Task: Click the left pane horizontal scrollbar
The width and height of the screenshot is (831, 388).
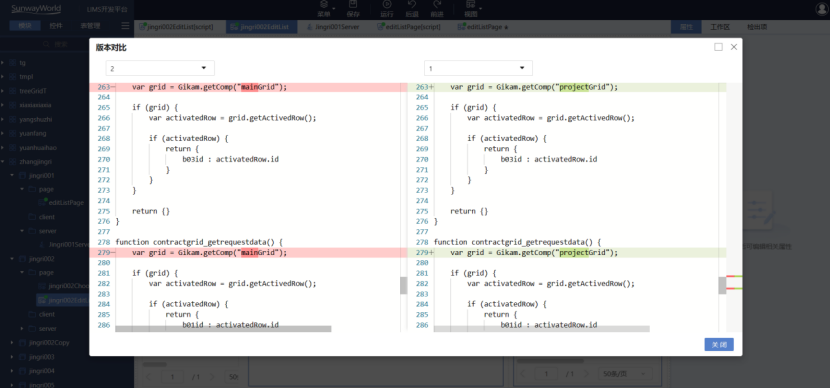Action: [223, 329]
